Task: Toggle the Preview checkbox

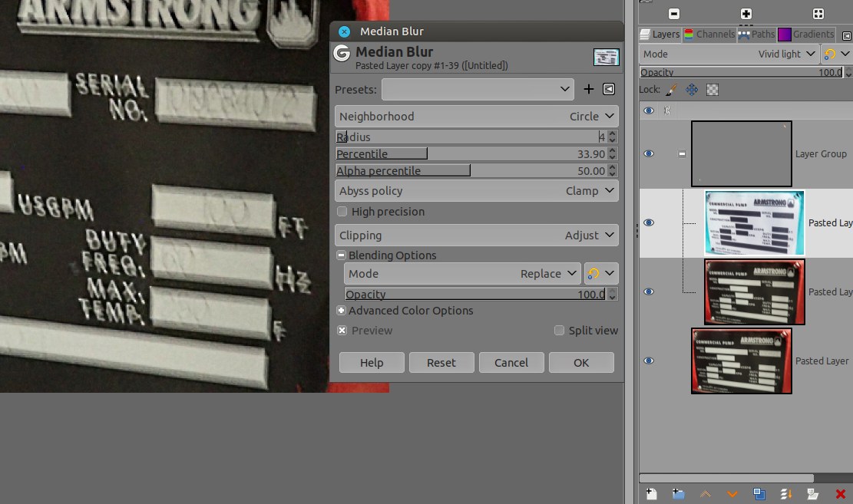Action: (342, 331)
